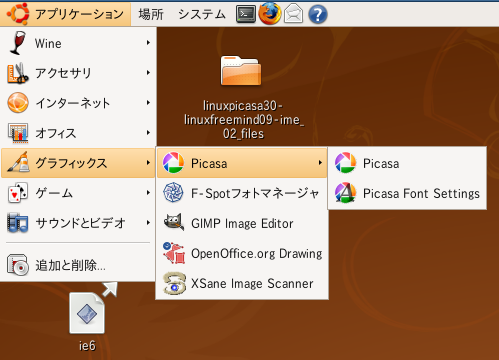Expand the グラフィックス submenu arrow
The image size is (499, 360).
coord(148,163)
